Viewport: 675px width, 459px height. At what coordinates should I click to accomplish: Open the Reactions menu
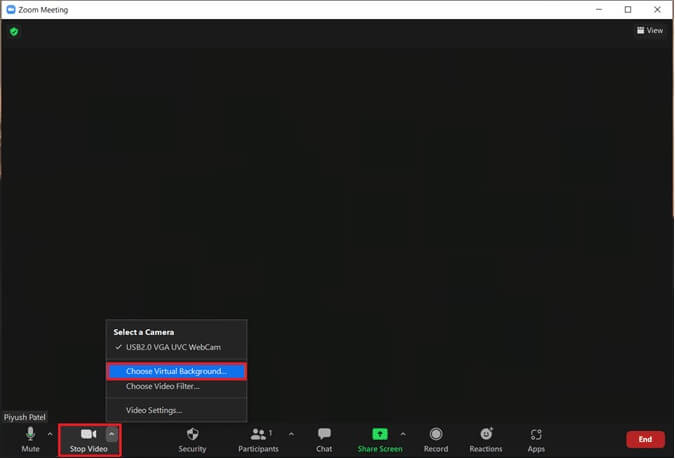point(486,439)
